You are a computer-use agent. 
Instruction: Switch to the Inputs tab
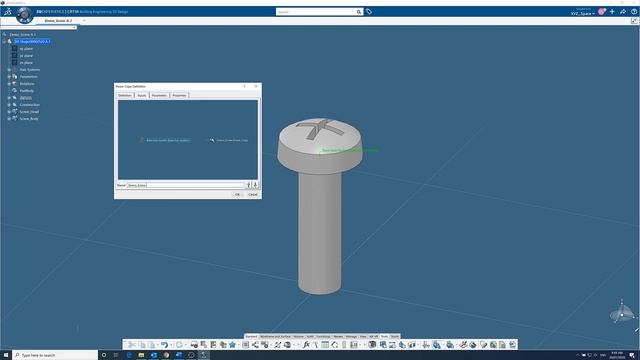(142, 95)
